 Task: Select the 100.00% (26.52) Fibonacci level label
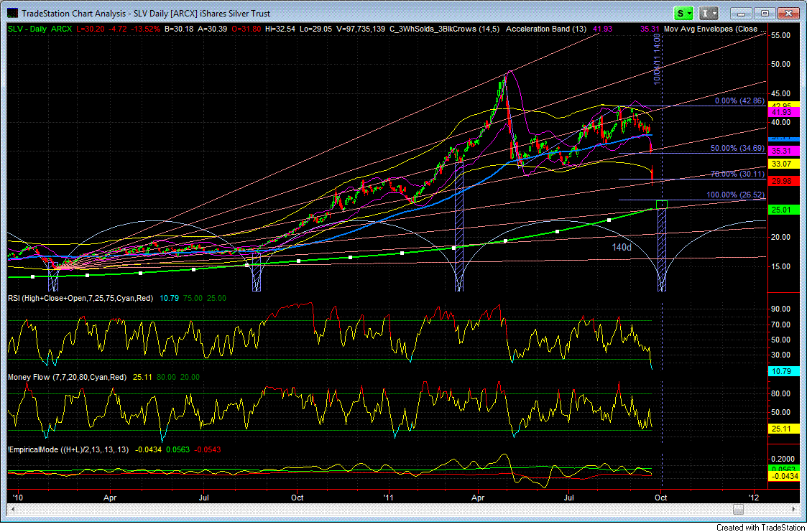coord(735,195)
